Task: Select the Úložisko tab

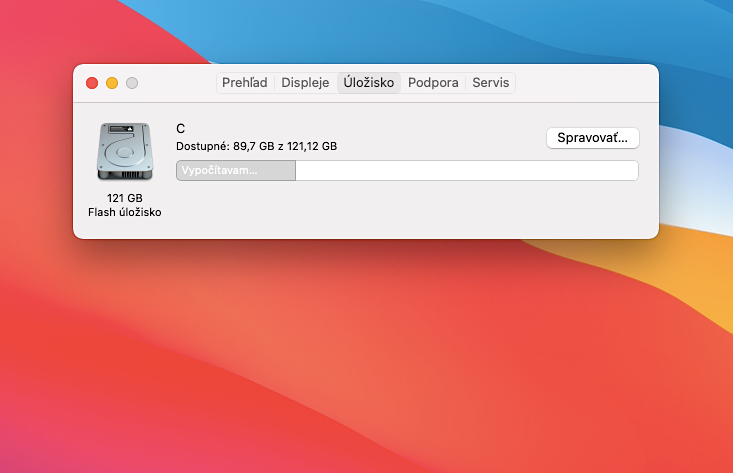Action: [x=369, y=83]
